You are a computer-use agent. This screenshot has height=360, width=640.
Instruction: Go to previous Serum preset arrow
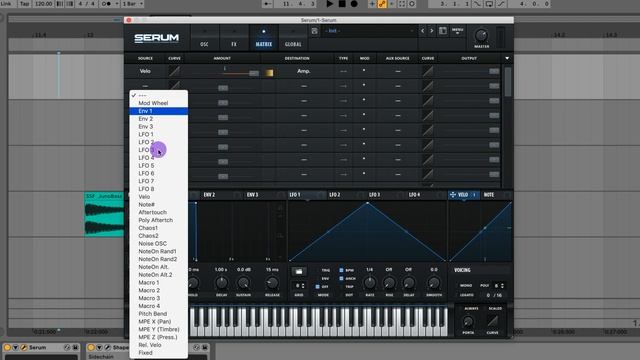422,31
